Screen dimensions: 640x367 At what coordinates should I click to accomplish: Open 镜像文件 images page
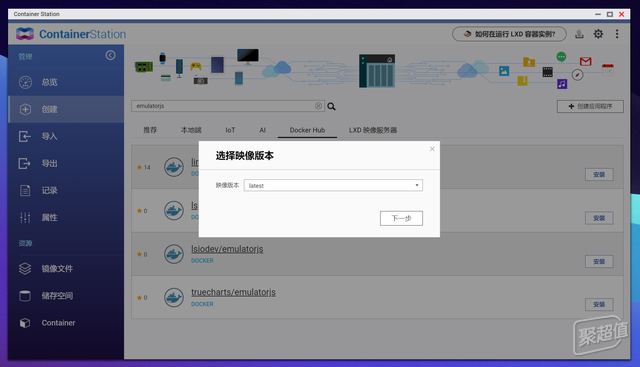click(66, 269)
